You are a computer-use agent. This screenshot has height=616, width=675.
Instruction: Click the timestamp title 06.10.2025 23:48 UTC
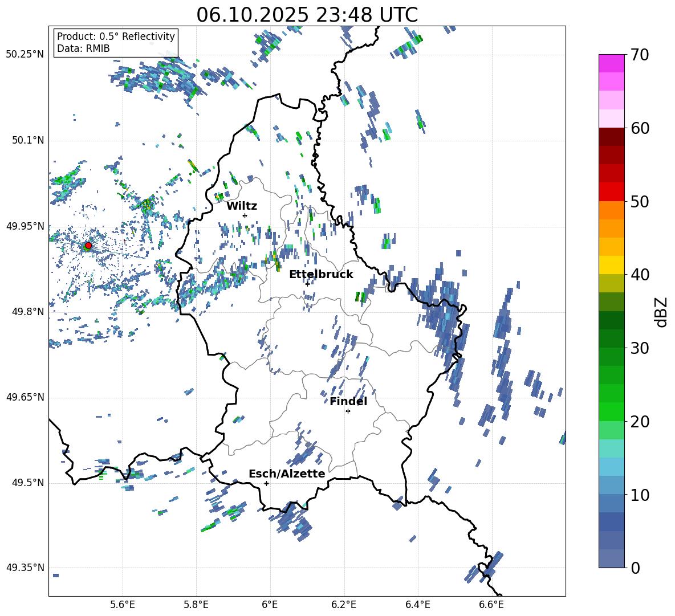pos(307,15)
